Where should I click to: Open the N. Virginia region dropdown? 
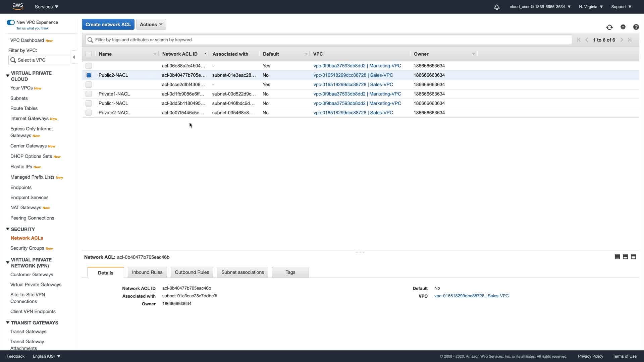pos(591,7)
